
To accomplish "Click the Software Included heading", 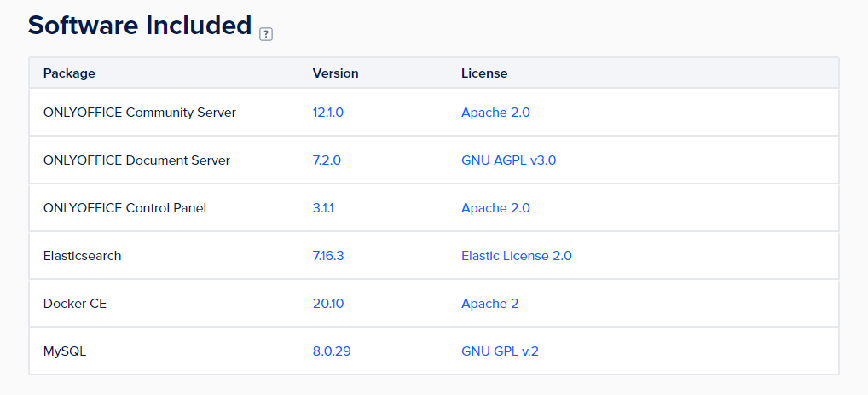I will [x=140, y=25].
